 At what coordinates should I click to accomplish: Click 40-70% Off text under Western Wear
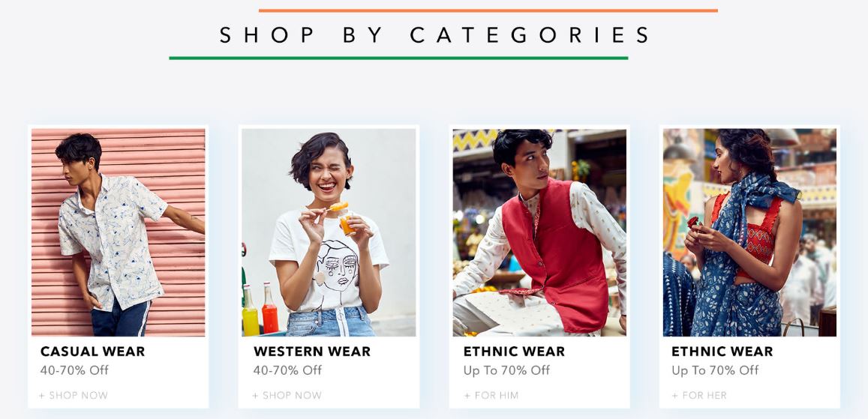tap(288, 370)
